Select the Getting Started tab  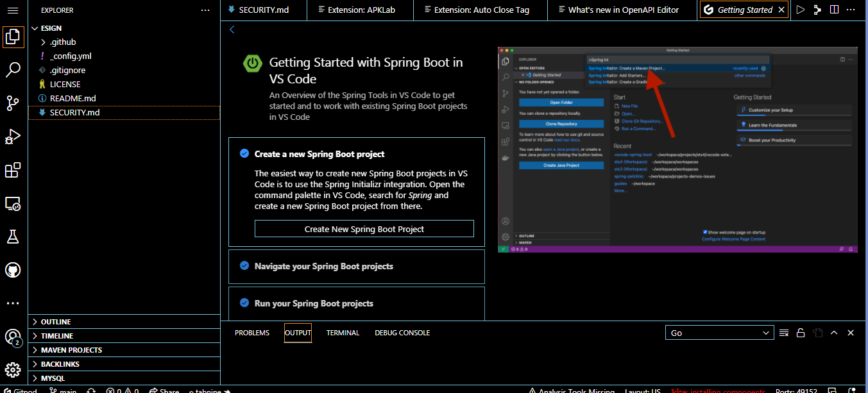(x=744, y=10)
